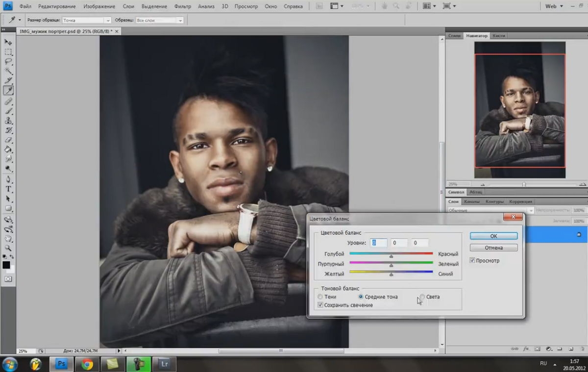This screenshot has height=372, width=588.
Task: Click the Желтый–Синий slider handle
Action: (391, 275)
